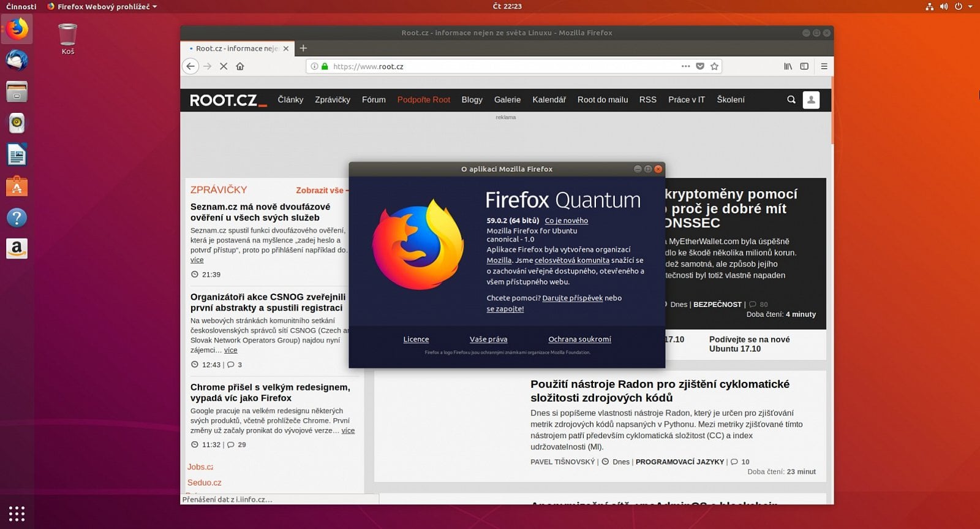Open the Root.cz user account icon
980x529 pixels.
point(811,99)
